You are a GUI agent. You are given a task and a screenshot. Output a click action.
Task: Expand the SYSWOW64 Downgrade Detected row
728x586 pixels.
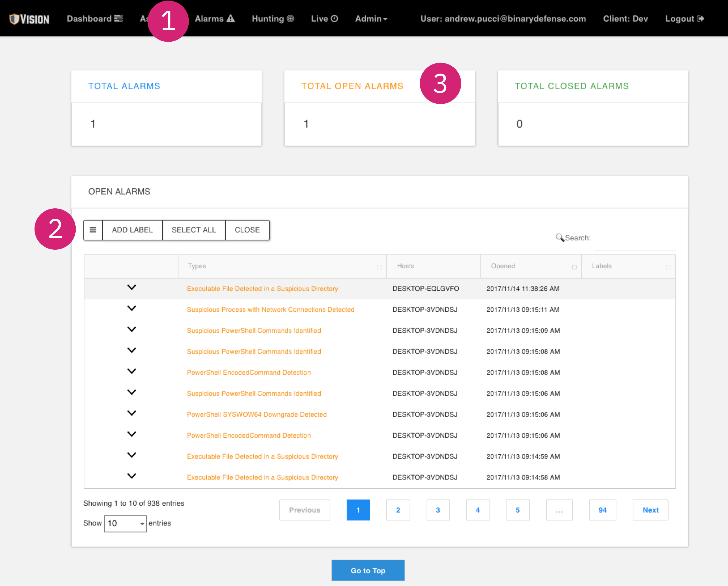tap(132, 413)
